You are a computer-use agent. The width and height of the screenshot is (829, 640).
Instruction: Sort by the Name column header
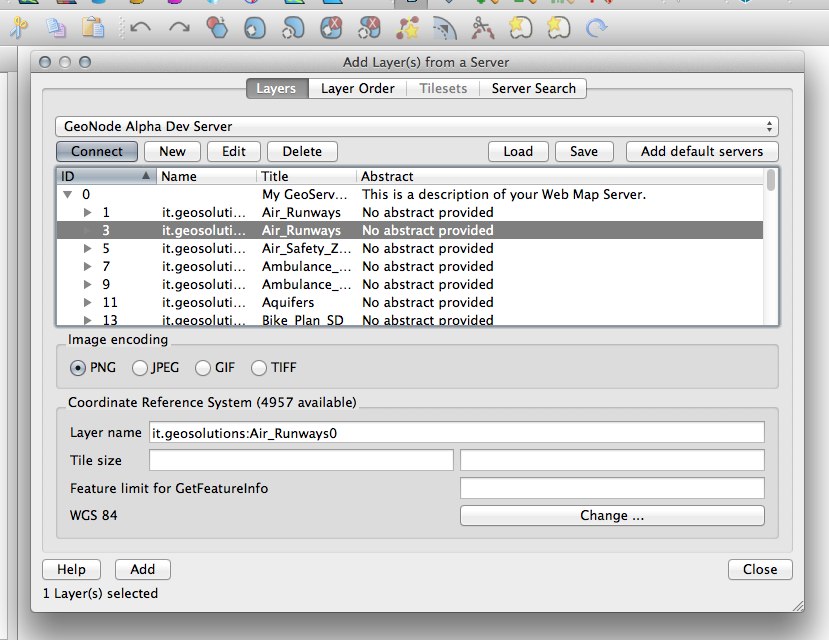(x=206, y=176)
